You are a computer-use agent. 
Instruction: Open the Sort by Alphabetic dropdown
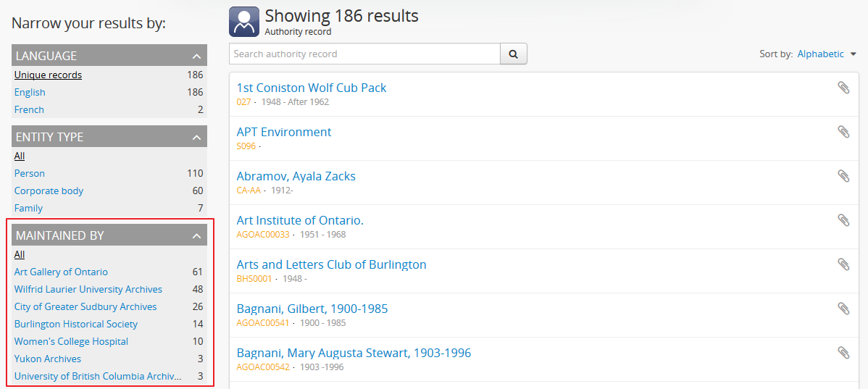[x=827, y=54]
